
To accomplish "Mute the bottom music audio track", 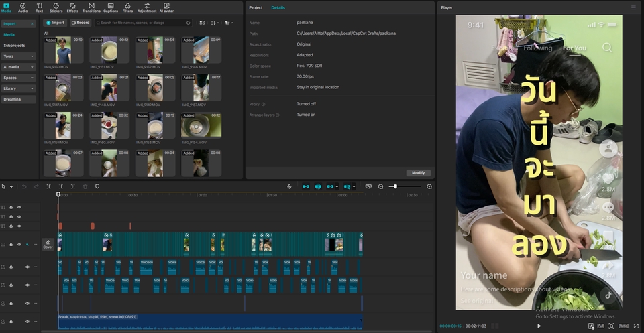I will pyautogui.click(x=28, y=322).
